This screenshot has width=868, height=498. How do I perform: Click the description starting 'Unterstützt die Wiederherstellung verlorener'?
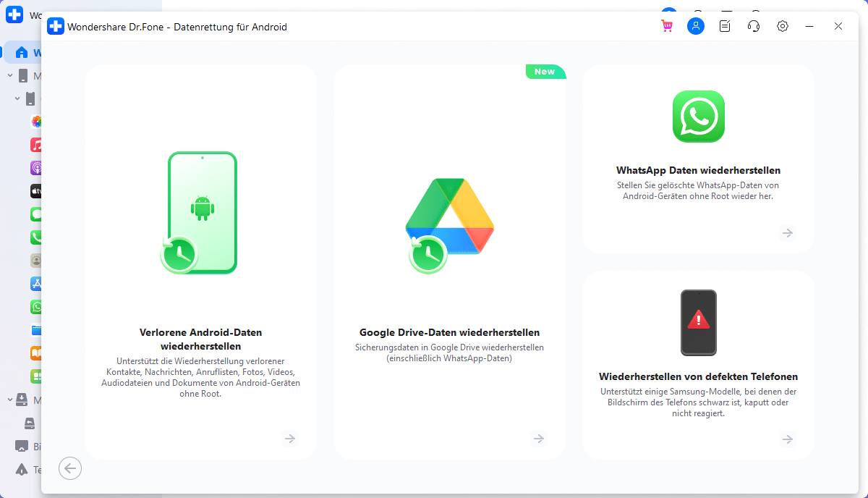click(201, 377)
